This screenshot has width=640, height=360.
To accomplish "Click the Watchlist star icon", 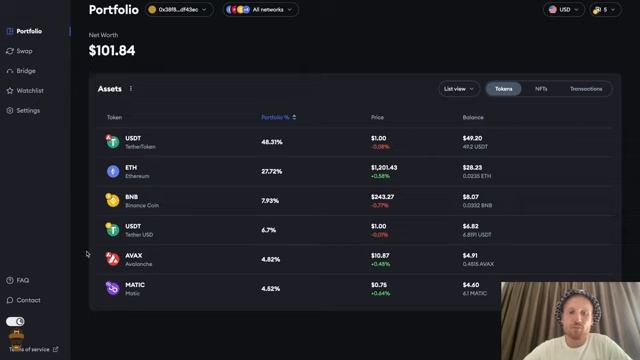I will 10,91.
